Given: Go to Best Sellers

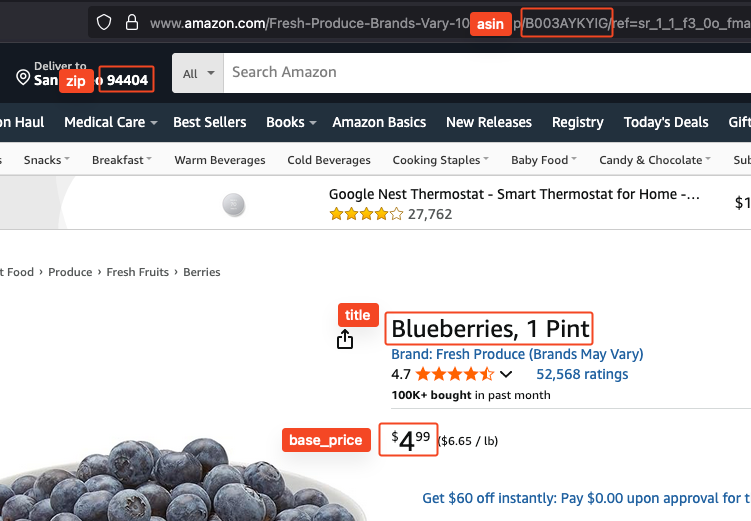Looking at the screenshot, I should point(209,122).
